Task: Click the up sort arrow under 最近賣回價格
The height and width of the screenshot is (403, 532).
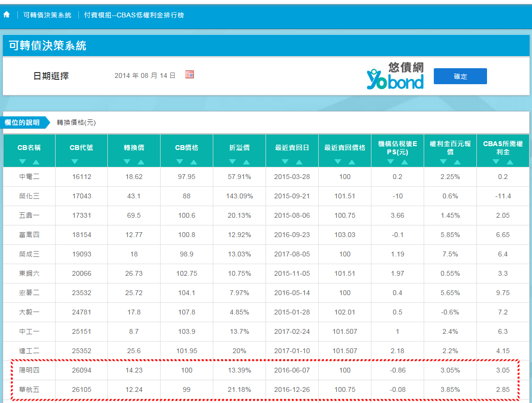Action: click(352, 162)
